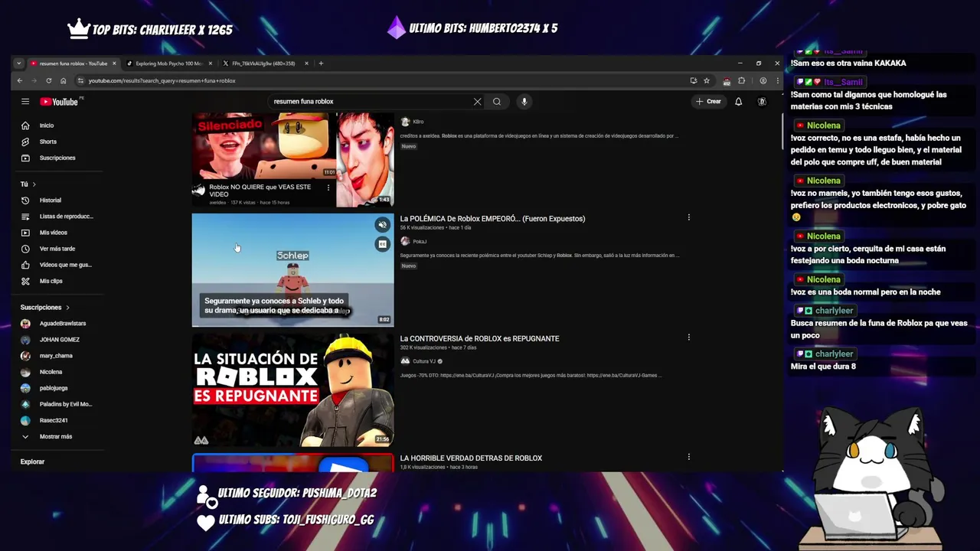Bookmark this page with star icon
The height and width of the screenshot is (551, 980).
point(707,80)
